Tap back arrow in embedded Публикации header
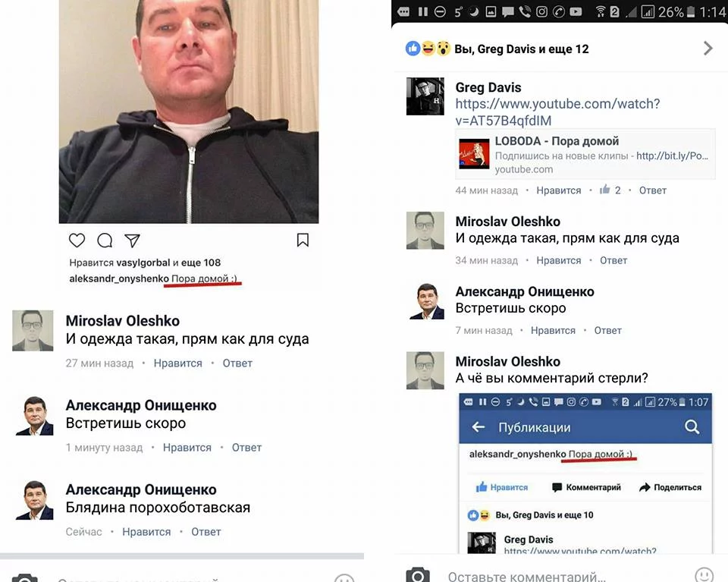 coord(479,427)
